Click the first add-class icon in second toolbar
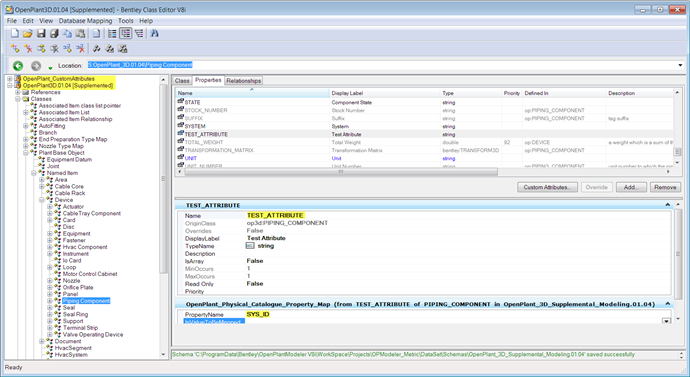This screenshot has width=690, height=377. (15, 48)
